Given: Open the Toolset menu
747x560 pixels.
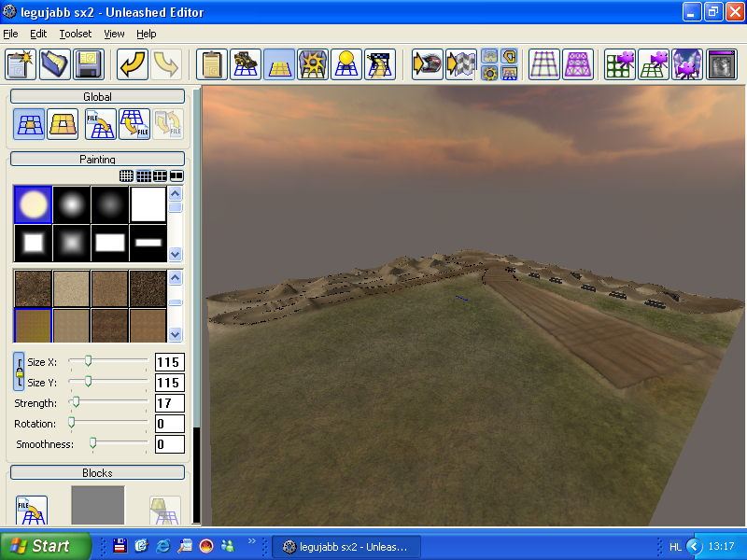Looking at the screenshot, I should (x=76, y=34).
